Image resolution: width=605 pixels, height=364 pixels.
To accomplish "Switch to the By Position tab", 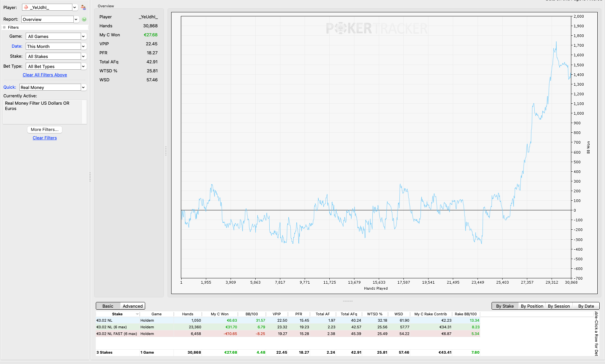I will 532,306.
